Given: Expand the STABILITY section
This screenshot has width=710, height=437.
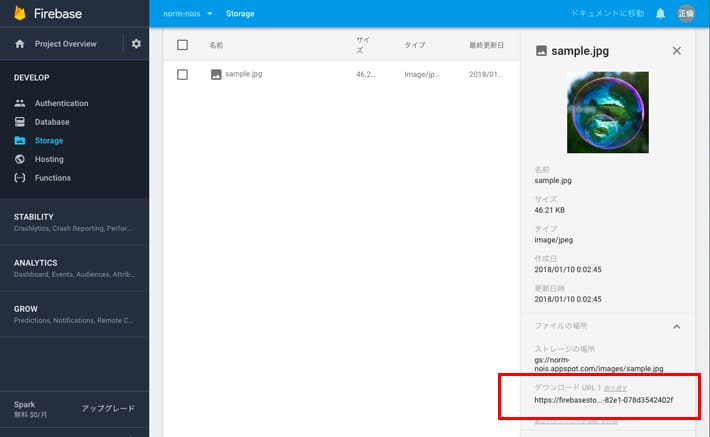Looking at the screenshot, I should click(x=34, y=216).
